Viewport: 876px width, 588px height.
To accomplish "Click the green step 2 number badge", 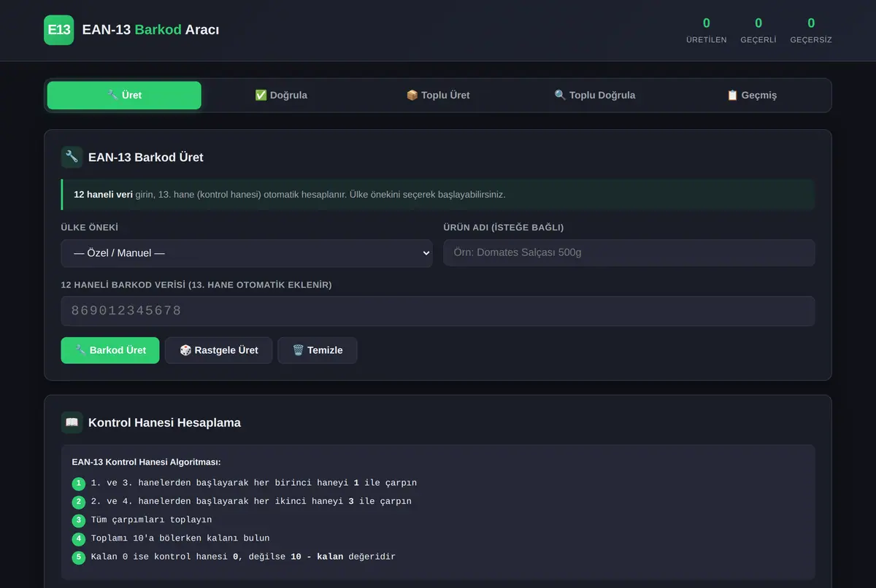I will click(x=79, y=502).
